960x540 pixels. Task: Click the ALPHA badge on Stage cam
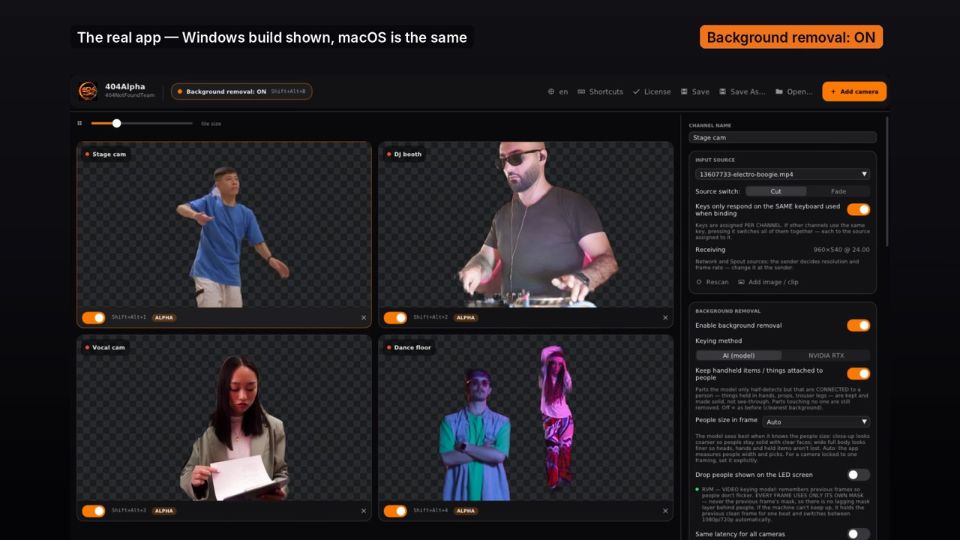[x=164, y=318]
